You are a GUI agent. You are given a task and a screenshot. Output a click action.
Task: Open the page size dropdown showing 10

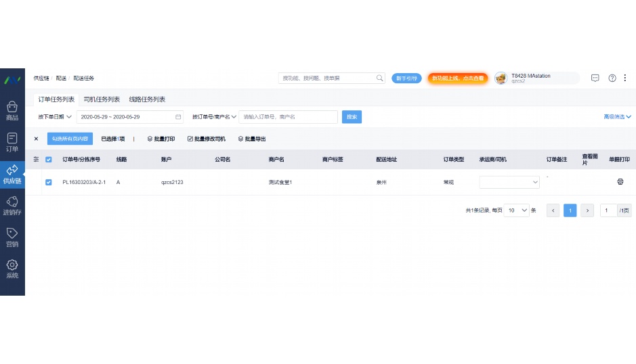pyautogui.click(x=516, y=210)
